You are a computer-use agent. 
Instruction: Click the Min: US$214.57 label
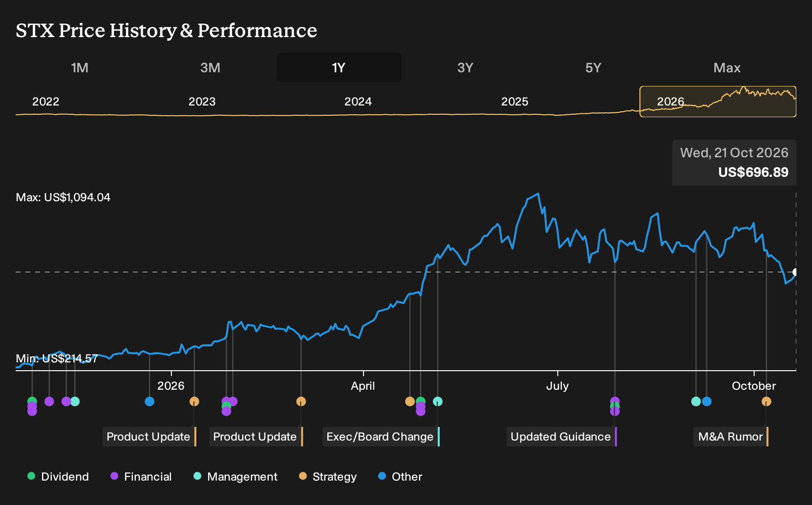click(x=57, y=358)
